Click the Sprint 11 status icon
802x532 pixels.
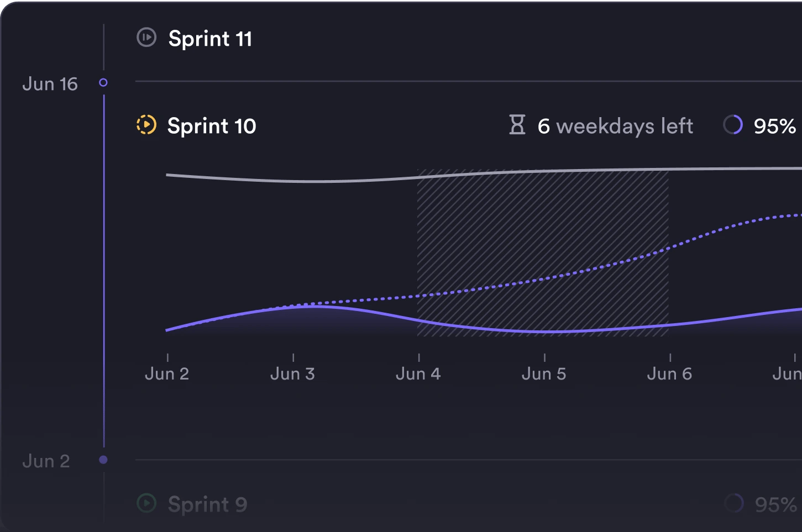click(x=146, y=38)
